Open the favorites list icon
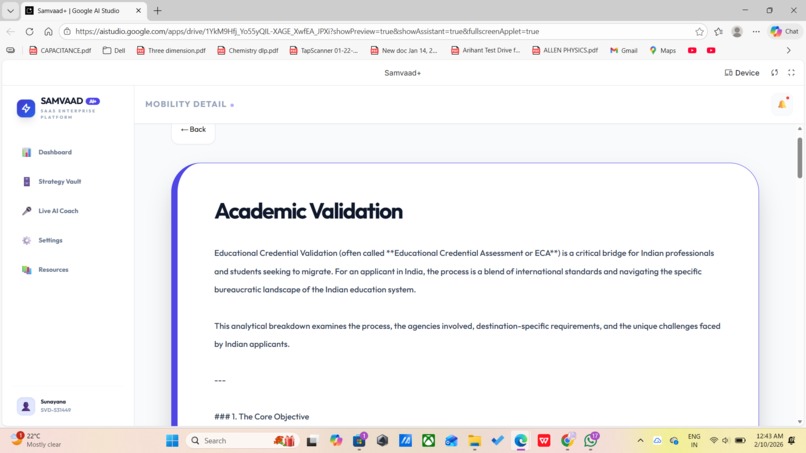 pyautogui.click(x=719, y=31)
